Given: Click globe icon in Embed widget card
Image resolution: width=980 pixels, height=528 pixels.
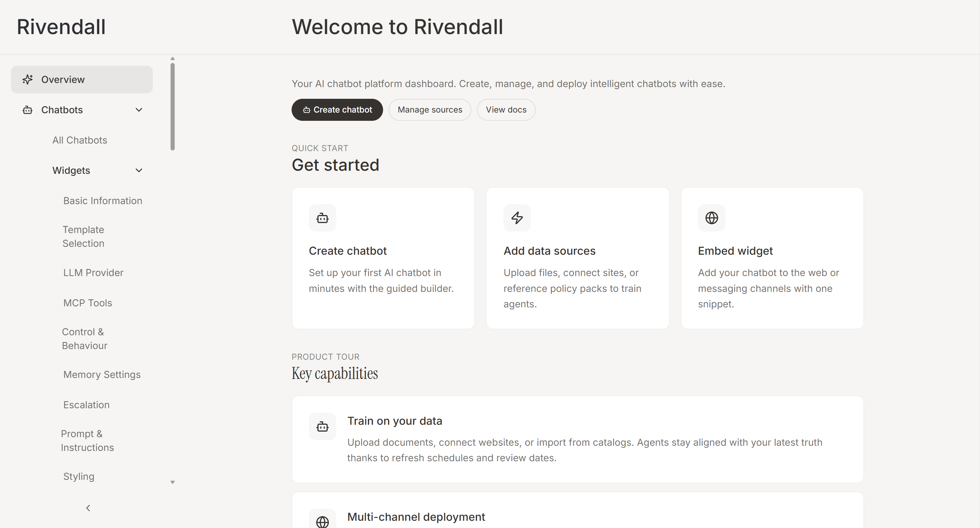Looking at the screenshot, I should (x=711, y=218).
